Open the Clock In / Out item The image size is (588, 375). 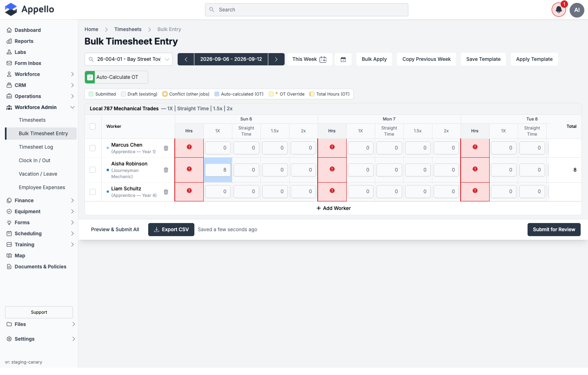35,161
